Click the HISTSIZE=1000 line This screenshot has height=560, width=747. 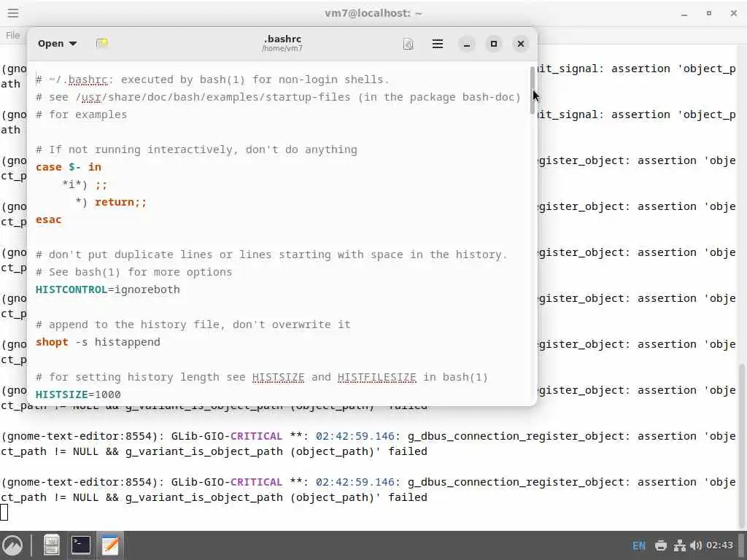pos(78,394)
